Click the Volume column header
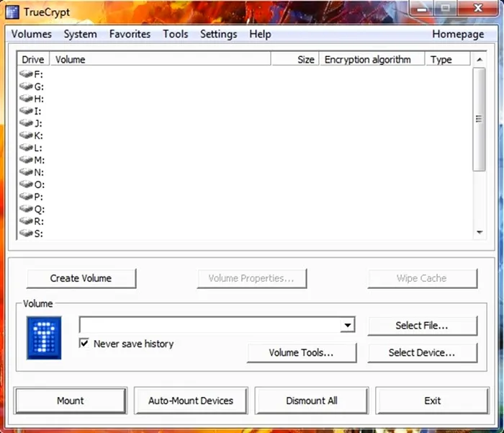The image size is (504, 433). point(160,60)
